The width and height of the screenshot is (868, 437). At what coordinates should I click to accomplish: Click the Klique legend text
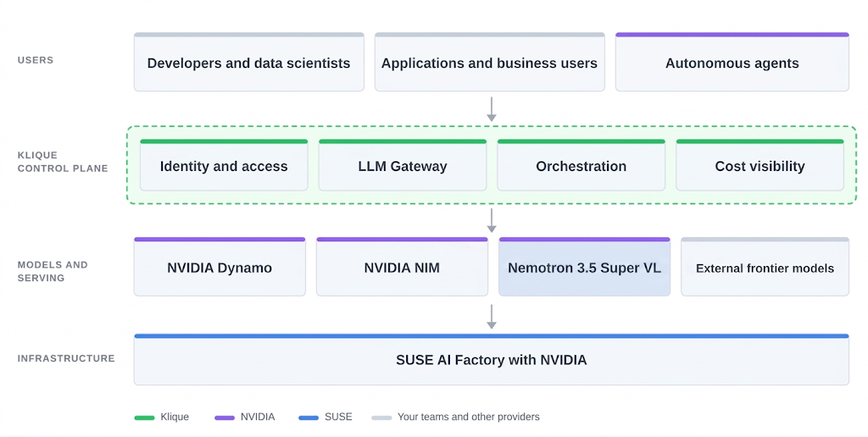(x=175, y=417)
